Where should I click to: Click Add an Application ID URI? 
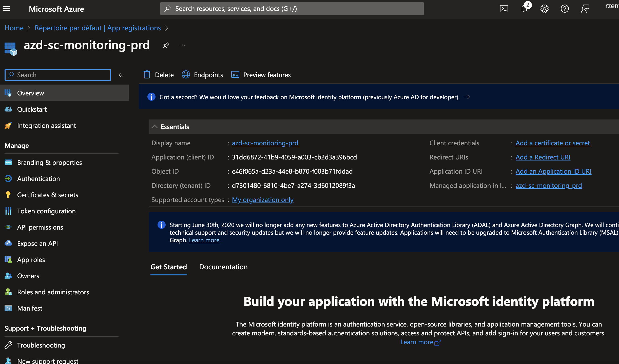tap(553, 171)
